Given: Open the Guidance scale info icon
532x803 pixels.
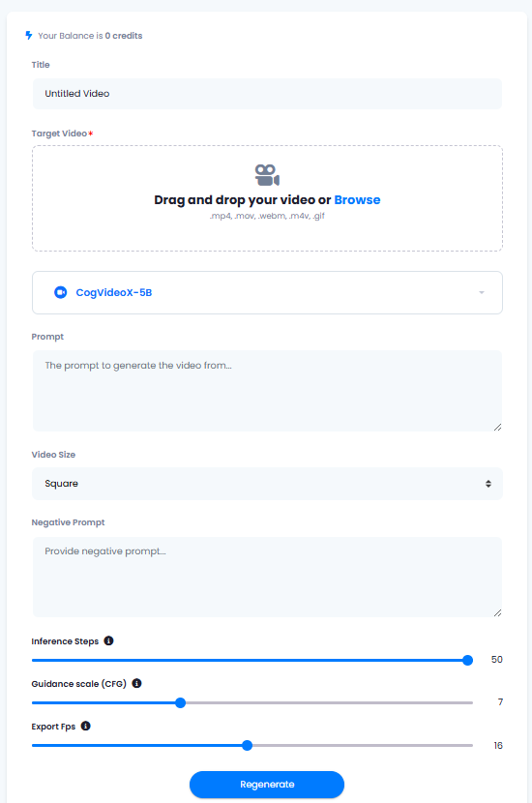Looking at the screenshot, I should 136,683.
